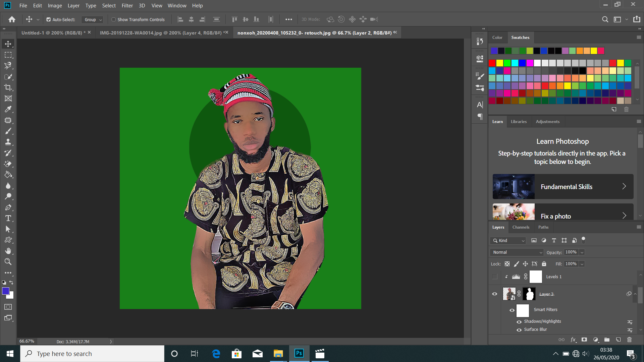Add a layer style with fx button
Image resolution: width=644 pixels, height=362 pixels.
click(573, 340)
